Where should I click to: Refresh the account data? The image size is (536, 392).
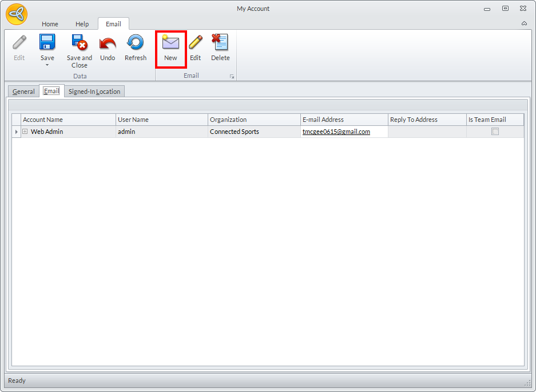pyautogui.click(x=136, y=43)
